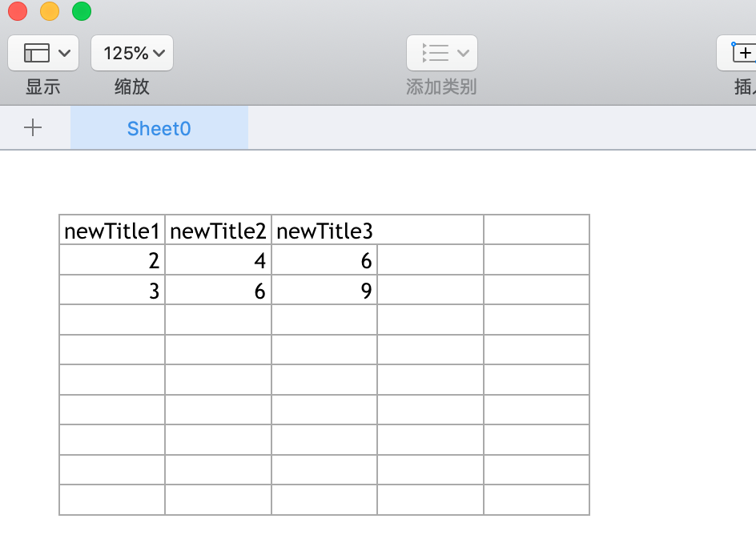Click the 显示 menu label
Viewport: 756px width, 551px height.
click(42, 86)
